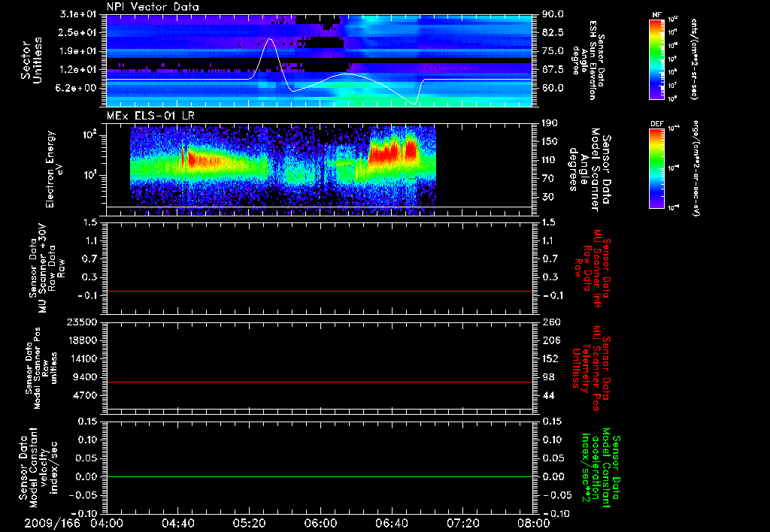Click the 'ESH Sun Elevation Angle' axis title

tap(588, 60)
